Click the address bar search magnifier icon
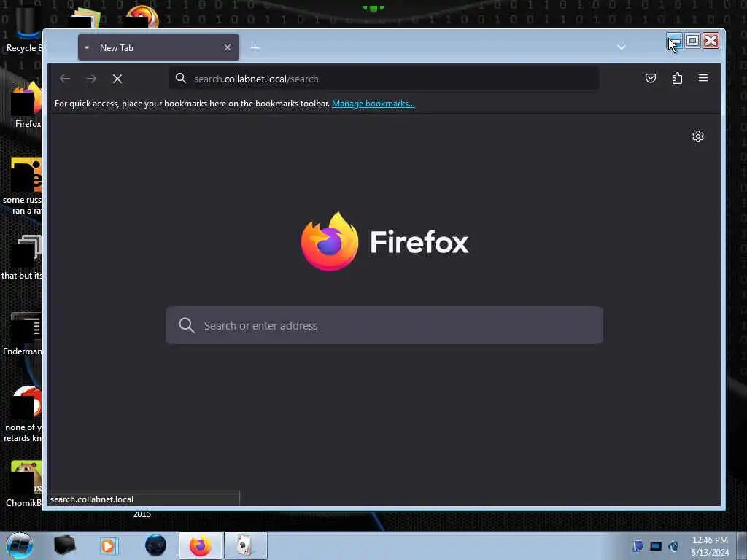The image size is (747, 560). 181,79
